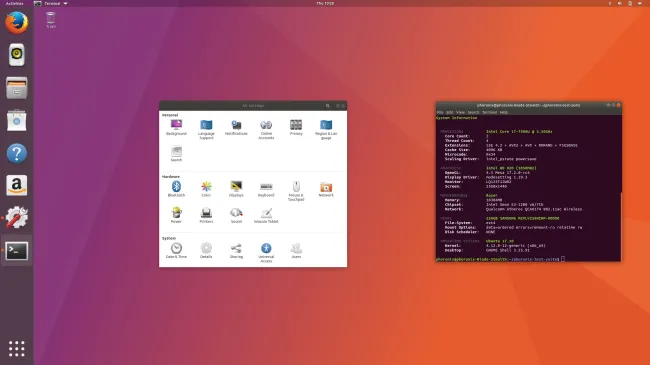Click the magnifier in All Settings header
This screenshot has width=650, height=365.
click(x=327, y=106)
